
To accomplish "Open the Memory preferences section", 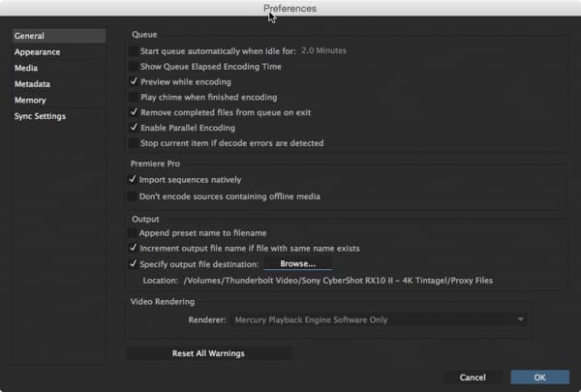I will [30, 100].
